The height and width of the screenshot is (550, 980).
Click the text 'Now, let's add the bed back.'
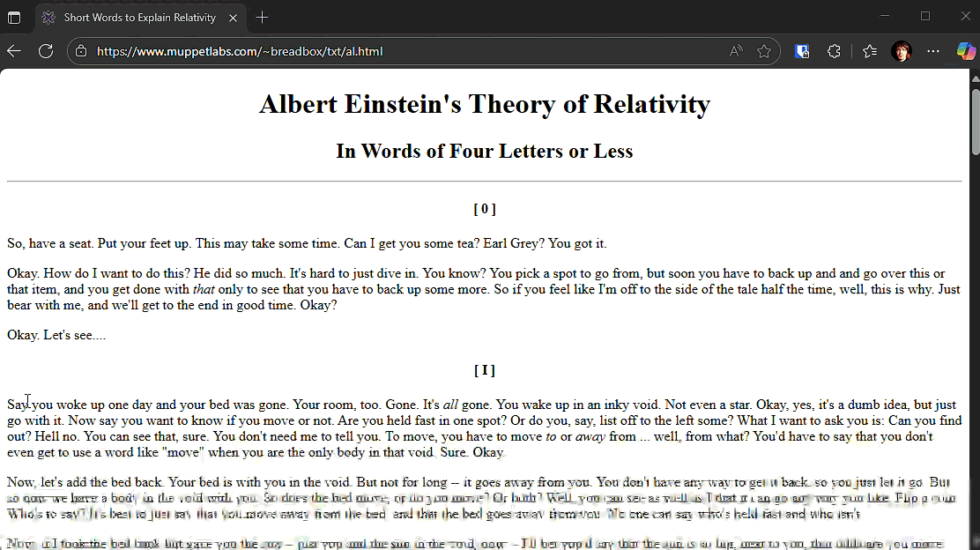pos(85,482)
